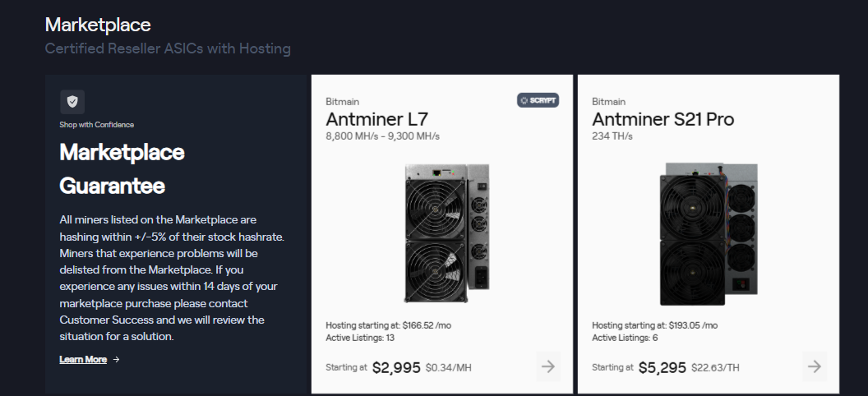
Task: Click the guarantee description paragraph
Action: tap(172, 279)
